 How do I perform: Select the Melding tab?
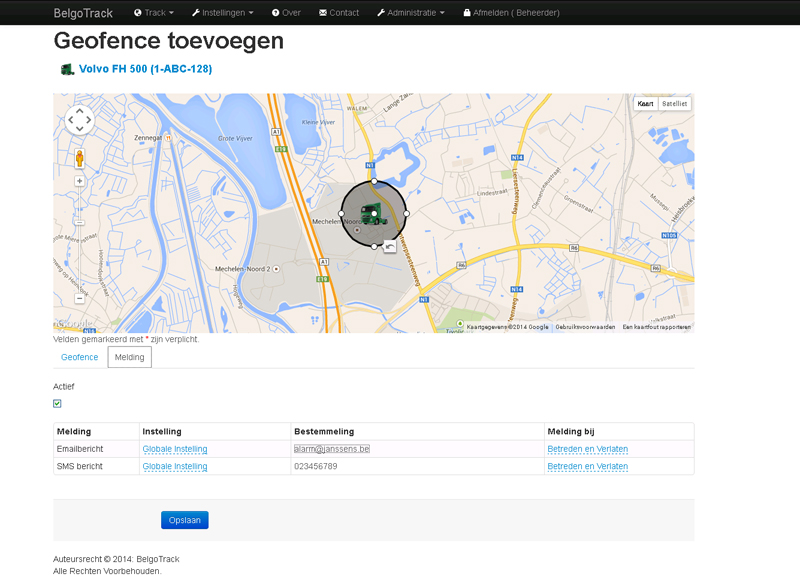pyautogui.click(x=130, y=357)
